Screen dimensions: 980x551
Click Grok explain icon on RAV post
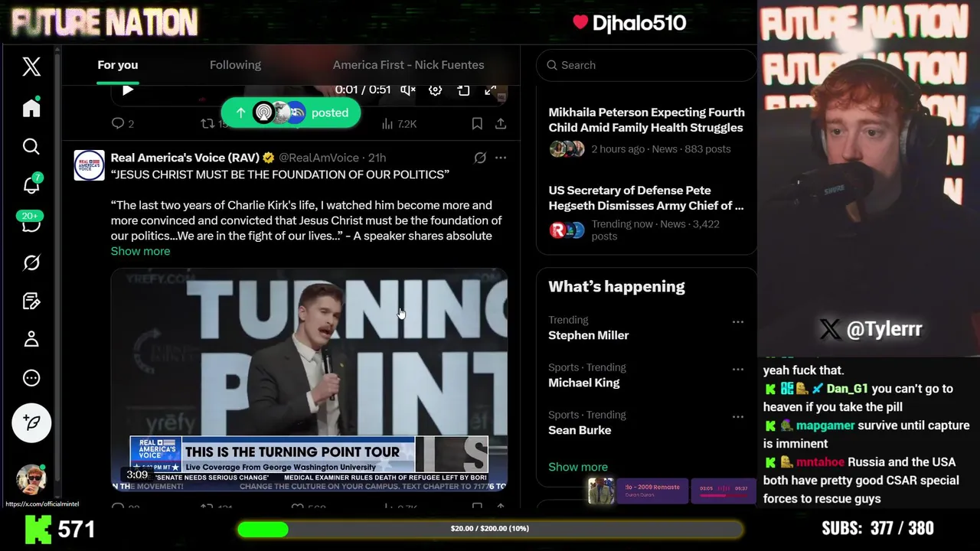(480, 158)
